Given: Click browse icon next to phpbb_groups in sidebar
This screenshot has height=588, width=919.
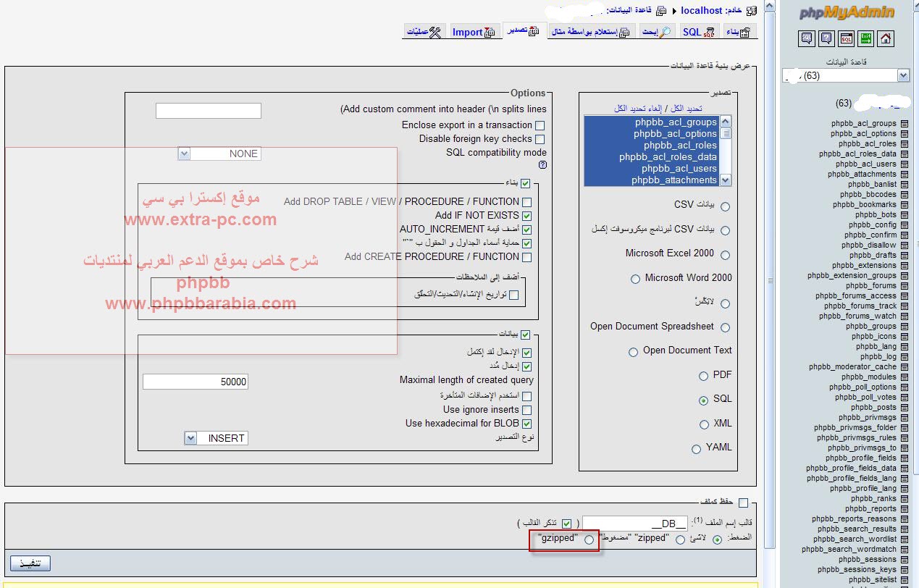Looking at the screenshot, I should tap(904, 327).
